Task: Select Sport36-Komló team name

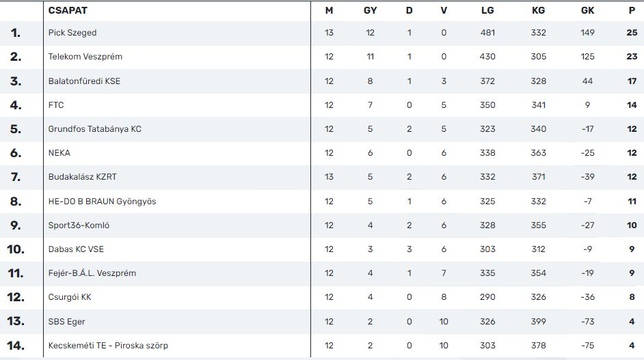Action: (79, 225)
